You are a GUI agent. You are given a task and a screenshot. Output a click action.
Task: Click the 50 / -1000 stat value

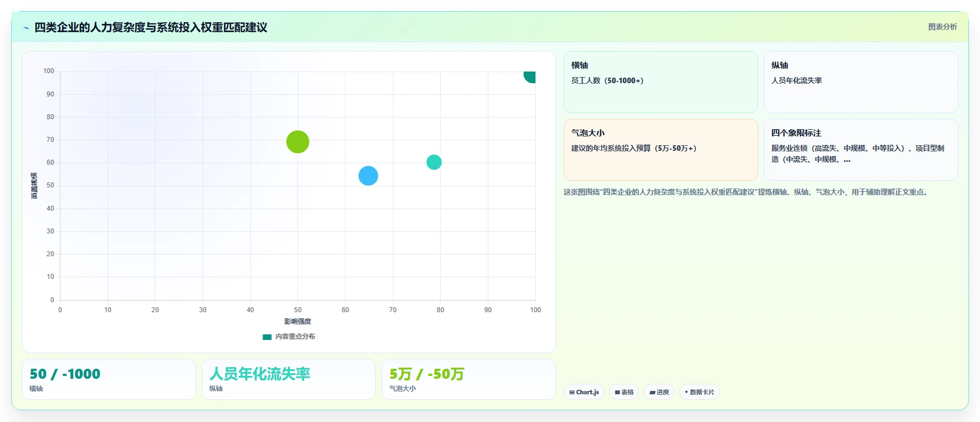pos(65,374)
